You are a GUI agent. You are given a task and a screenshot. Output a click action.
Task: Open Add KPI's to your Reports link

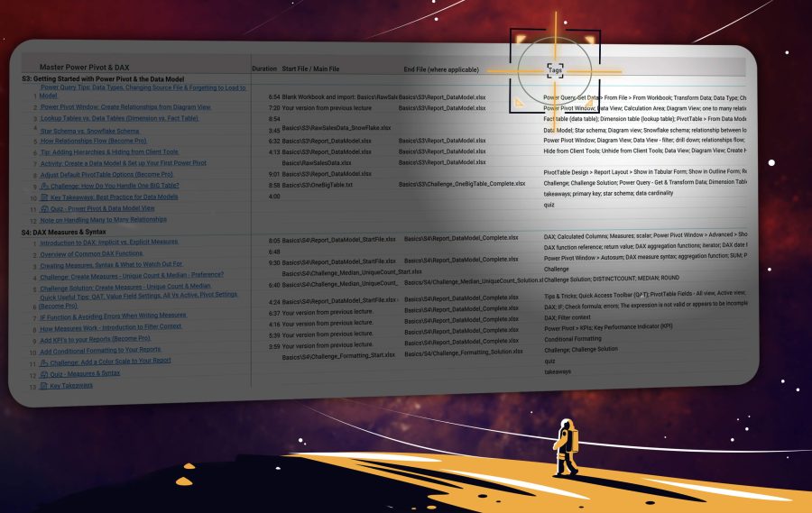click(x=95, y=338)
